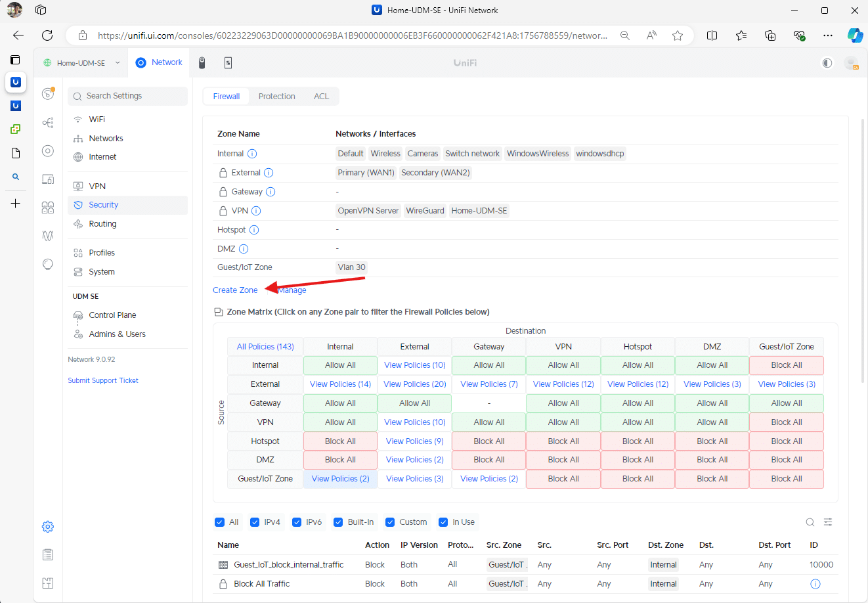Open the UniFi Dashboard sidebar icon
Screen dimensions: 868x603
[48, 94]
